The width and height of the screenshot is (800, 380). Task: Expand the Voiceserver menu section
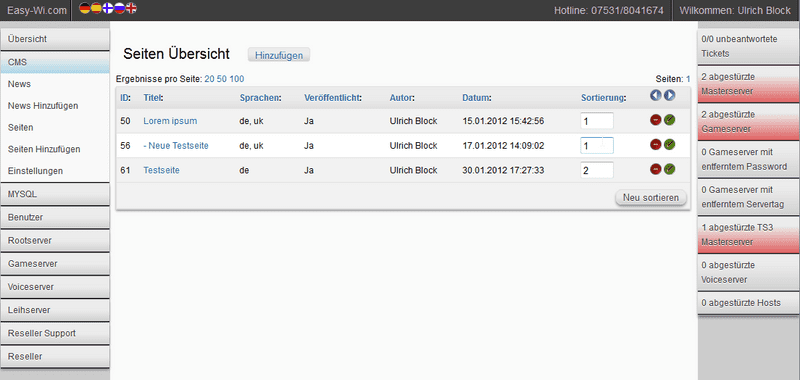55,287
